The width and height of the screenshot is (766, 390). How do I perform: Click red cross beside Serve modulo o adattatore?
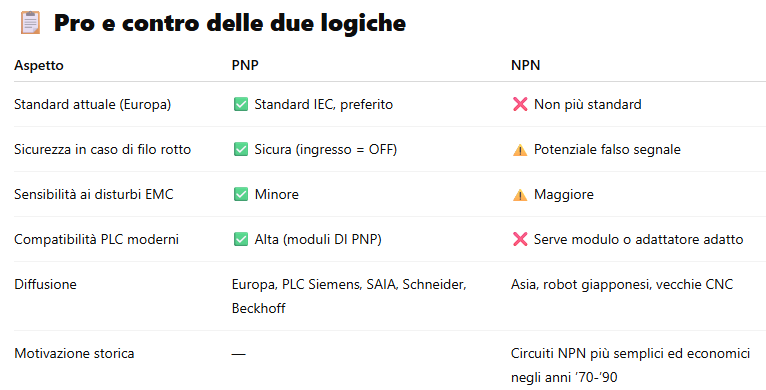[x=520, y=239]
